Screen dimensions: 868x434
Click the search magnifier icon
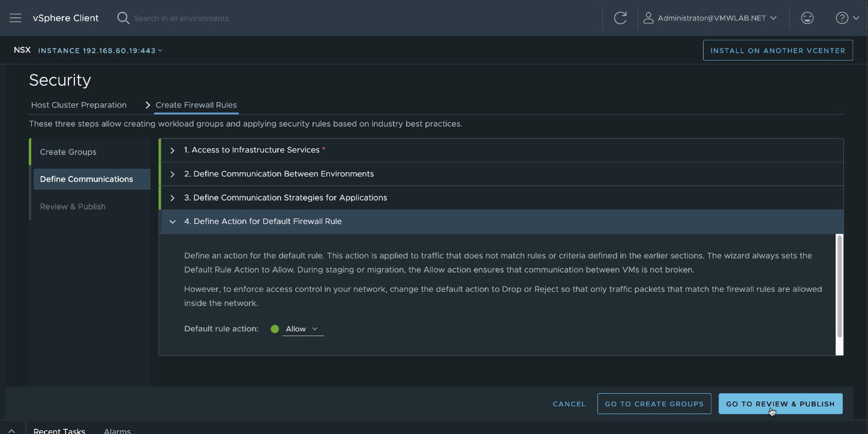(123, 18)
